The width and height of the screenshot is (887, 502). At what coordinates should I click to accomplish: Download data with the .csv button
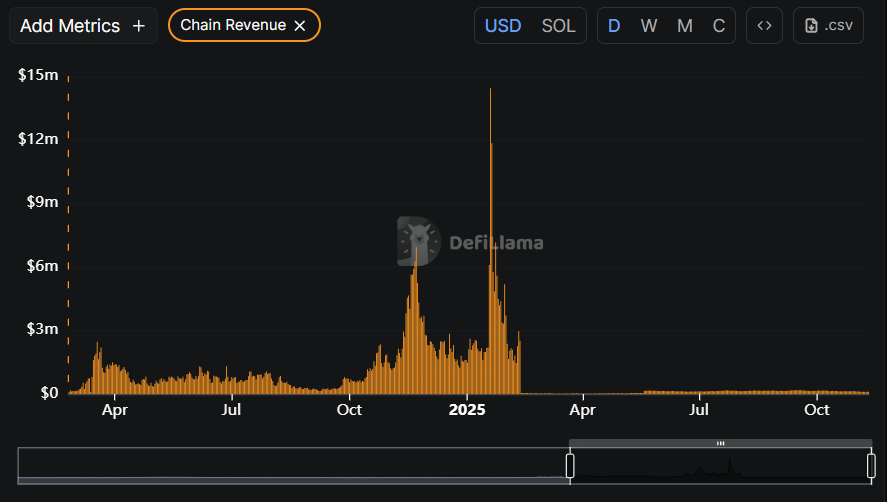pos(828,25)
